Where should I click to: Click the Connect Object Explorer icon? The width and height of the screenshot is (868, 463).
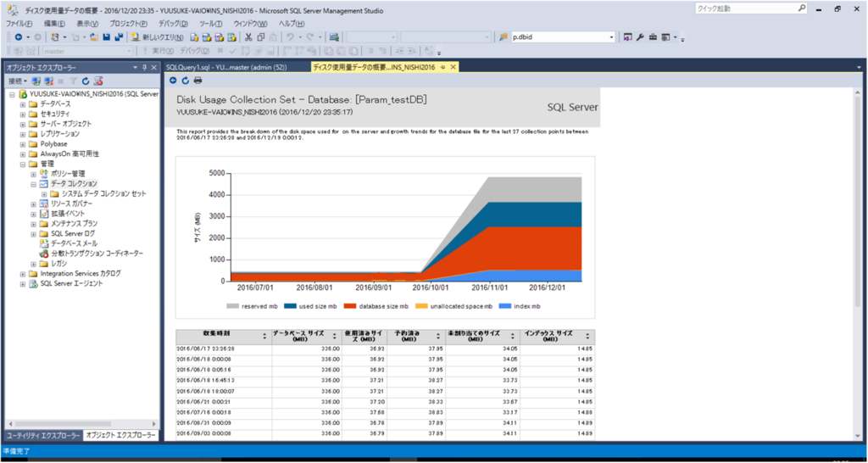point(36,81)
